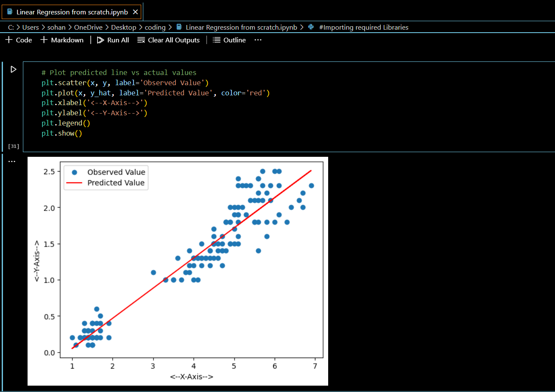Click the Clear All Outputs list icon
Viewport: 555px width, 392px height.
(141, 40)
